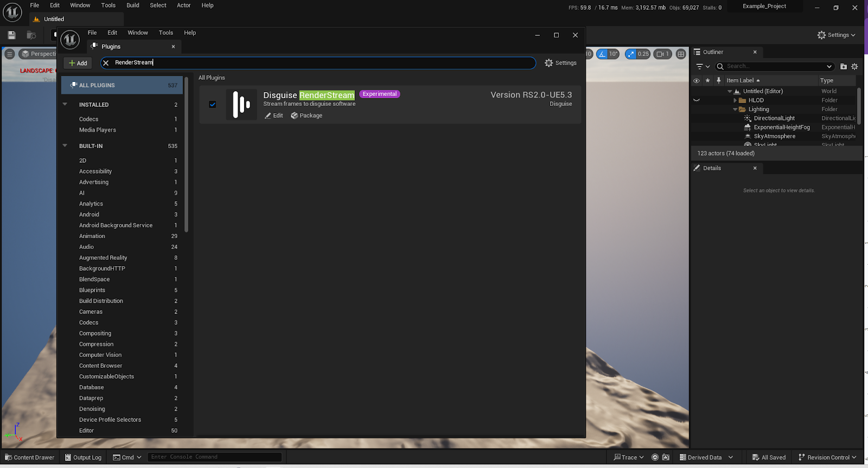This screenshot has height=468, width=868.
Task: Open the Revision Control menu
Action: tap(827, 458)
